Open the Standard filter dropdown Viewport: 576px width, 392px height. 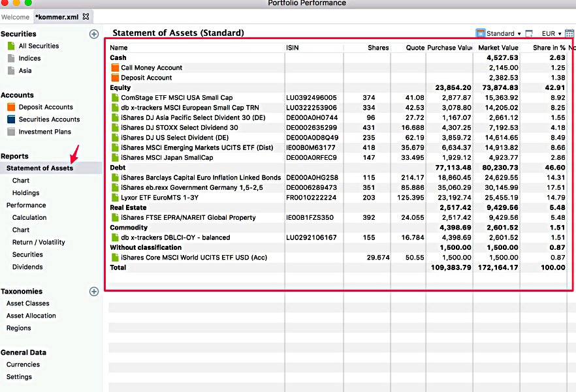coord(504,33)
